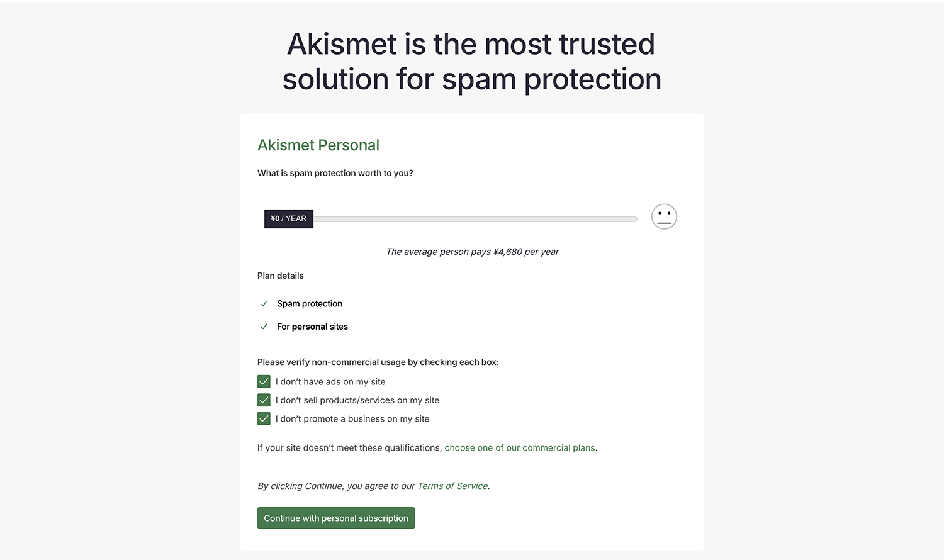
Task: Open the commercial plans link
Action: (520, 448)
